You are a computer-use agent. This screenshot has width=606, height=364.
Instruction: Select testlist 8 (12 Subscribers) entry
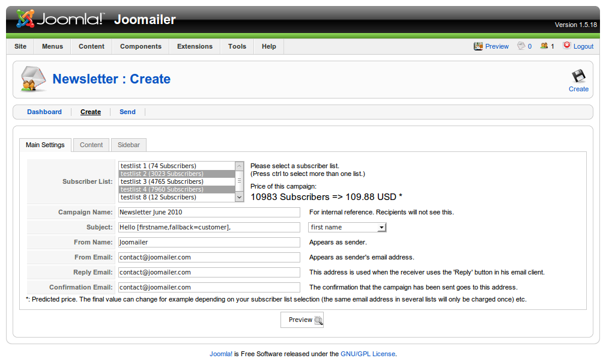coord(158,197)
